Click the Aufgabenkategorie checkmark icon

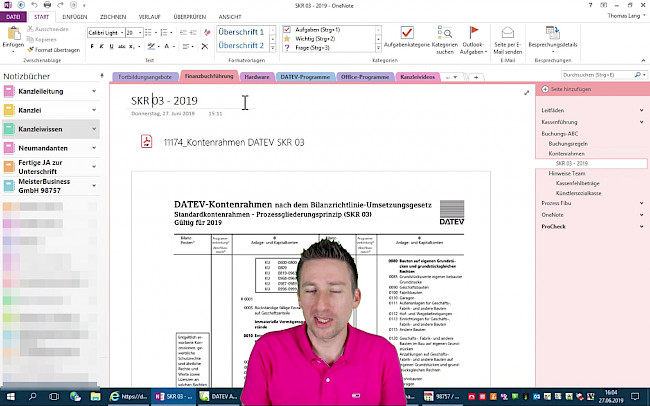407,33
